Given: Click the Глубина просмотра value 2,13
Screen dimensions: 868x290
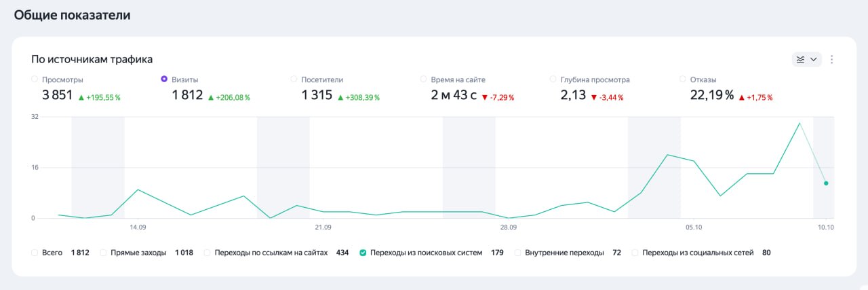Looking at the screenshot, I should click(x=573, y=96).
